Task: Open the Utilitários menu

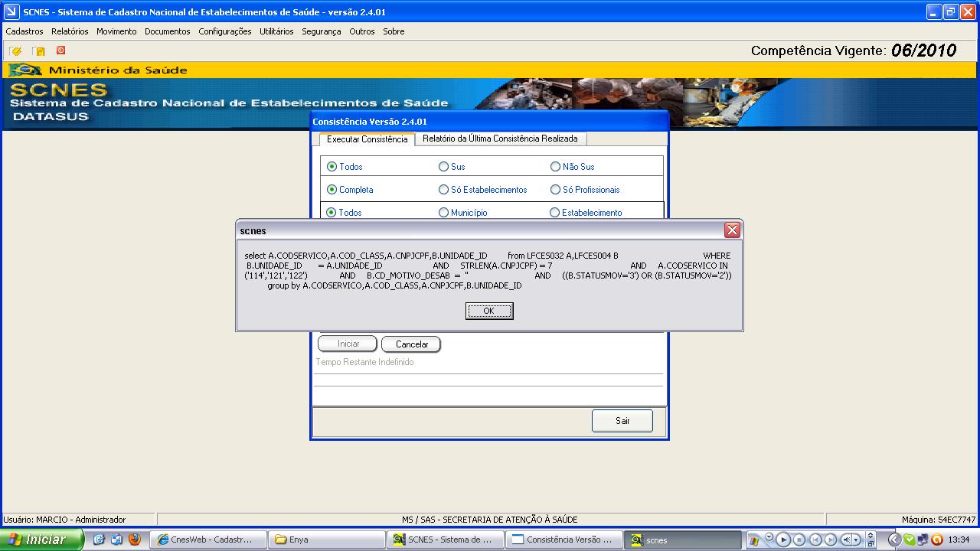Action: [x=276, y=31]
